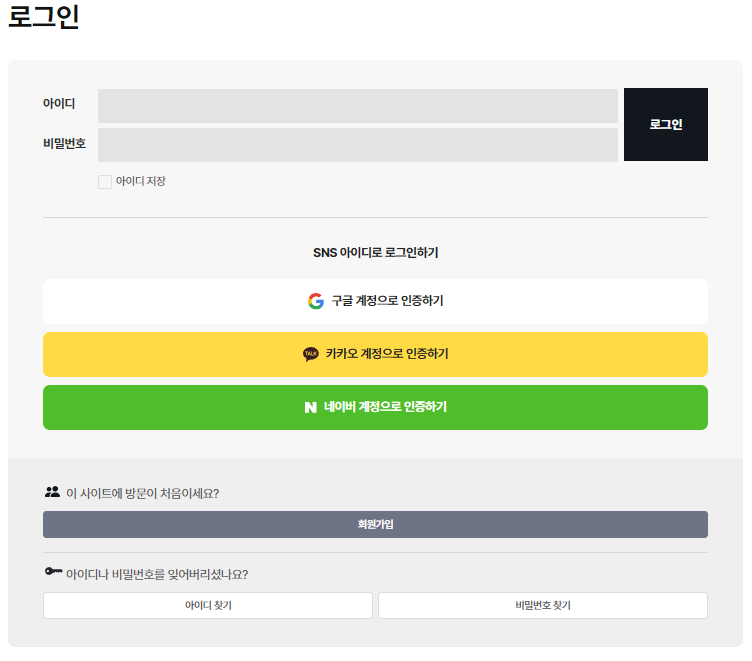Click the 비밀번호 field label
Image resolution: width=752 pixels, height=661 pixels.
65,143
